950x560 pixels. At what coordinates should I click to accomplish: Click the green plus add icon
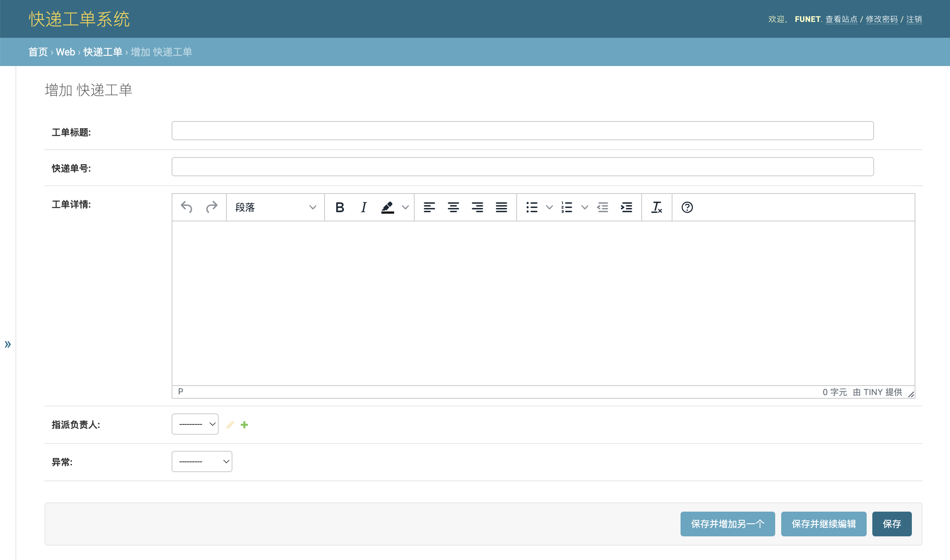tap(244, 425)
